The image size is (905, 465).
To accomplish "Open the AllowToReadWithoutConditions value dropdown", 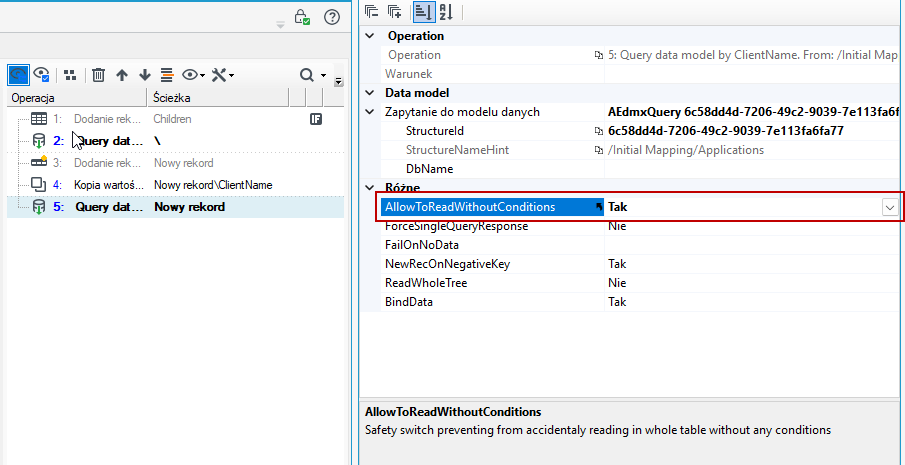I will tap(890, 208).
